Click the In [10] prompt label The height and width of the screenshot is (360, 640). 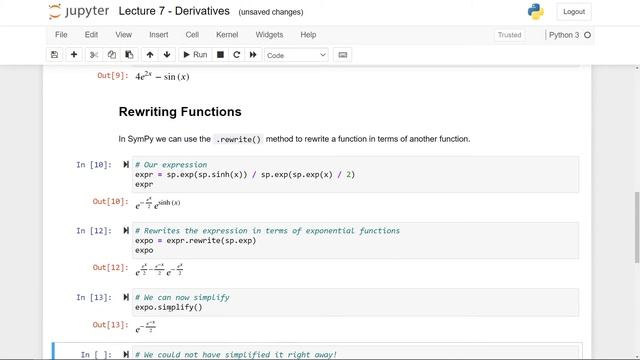pos(94,164)
